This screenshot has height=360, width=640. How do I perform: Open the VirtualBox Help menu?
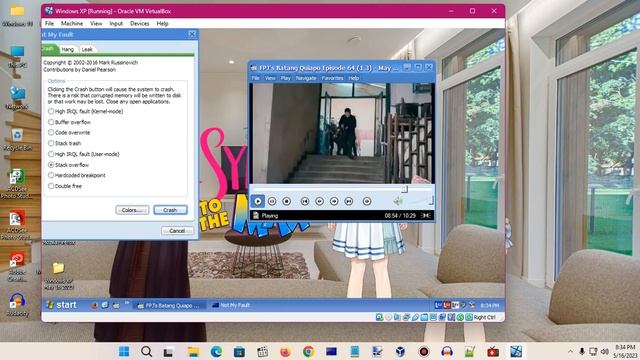pyautogui.click(x=162, y=24)
